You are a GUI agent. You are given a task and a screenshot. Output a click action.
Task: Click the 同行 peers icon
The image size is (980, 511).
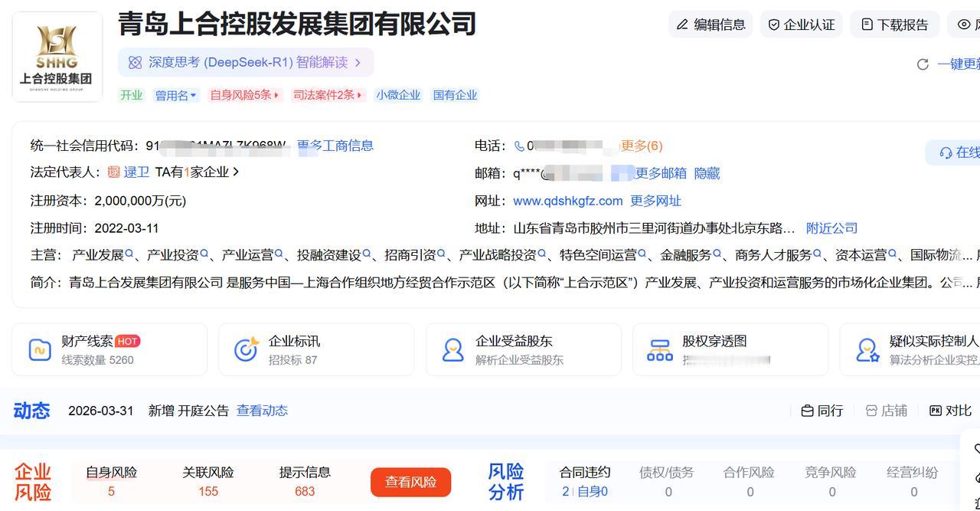[808, 410]
